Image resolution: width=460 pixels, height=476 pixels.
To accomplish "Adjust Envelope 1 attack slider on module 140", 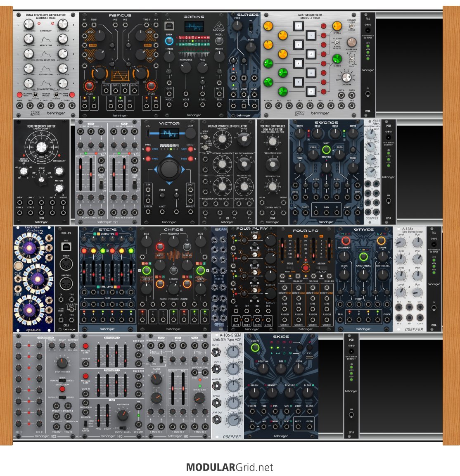I will tap(99, 355).
